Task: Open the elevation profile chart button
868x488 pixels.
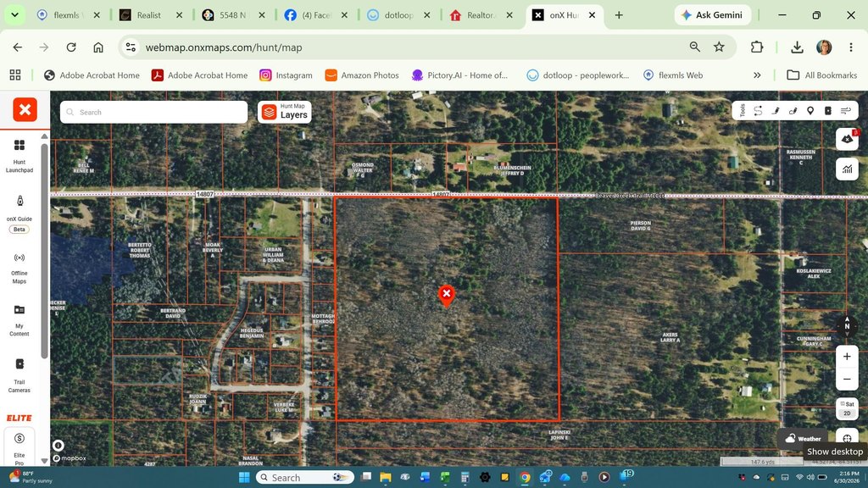Action: pos(847,169)
